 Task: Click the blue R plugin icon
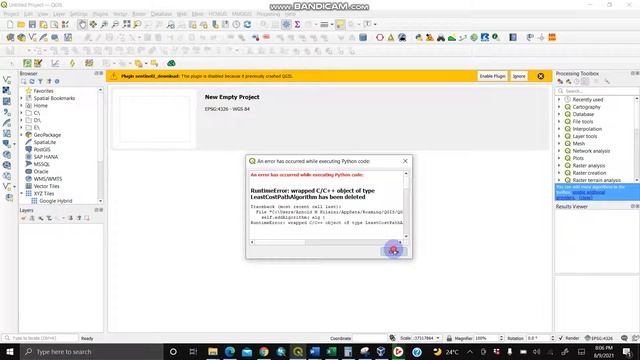484,38
